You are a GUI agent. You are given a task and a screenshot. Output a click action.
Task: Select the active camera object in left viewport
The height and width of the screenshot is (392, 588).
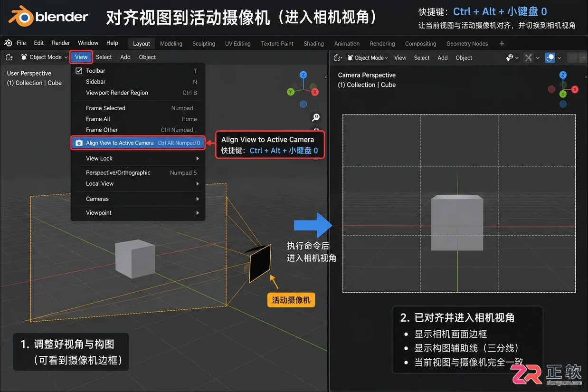coord(260,263)
